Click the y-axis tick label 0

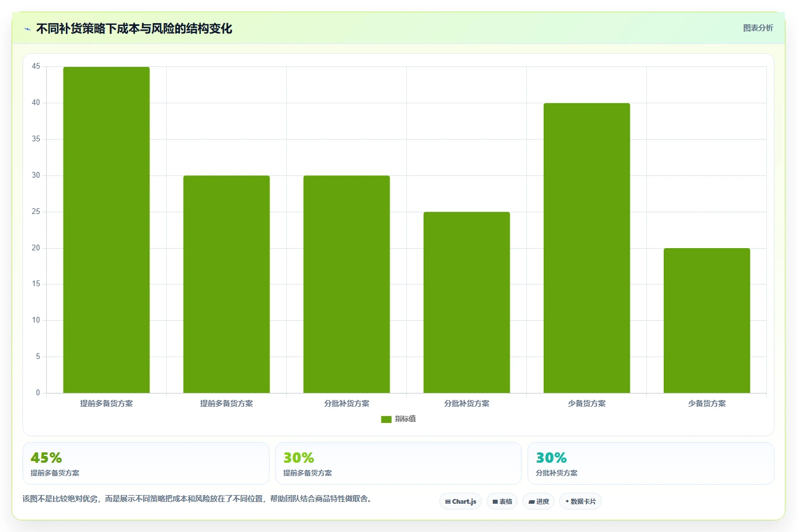(x=38, y=393)
